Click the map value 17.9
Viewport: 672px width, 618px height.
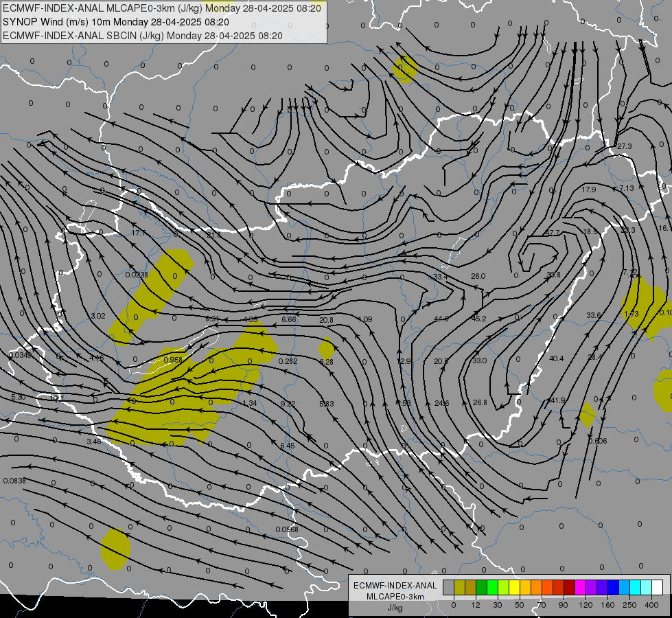pyautogui.click(x=589, y=189)
